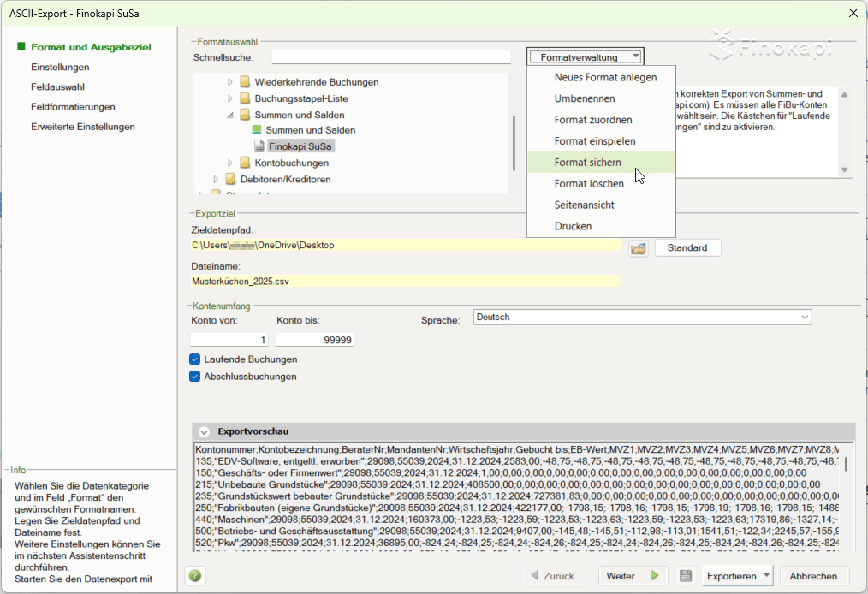Select the Kontobuchungen tree row
The width and height of the screenshot is (868, 594).
[292, 163]
